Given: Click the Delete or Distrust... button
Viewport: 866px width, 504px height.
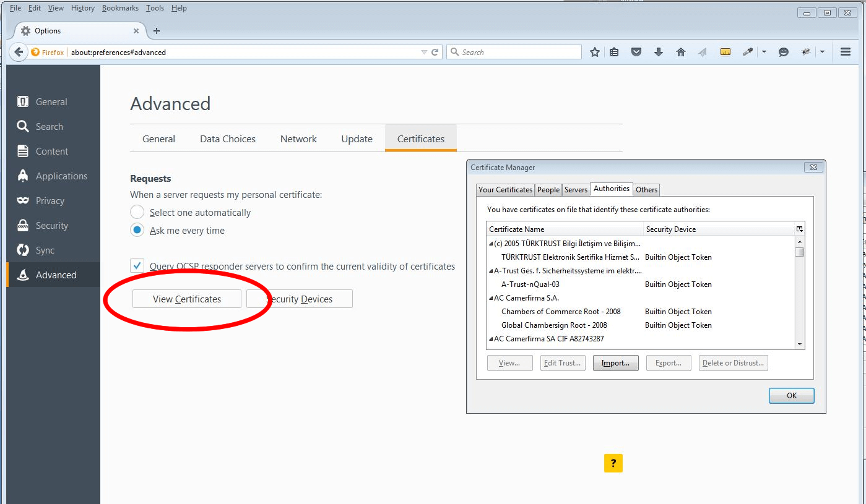Looking at the screenshot, I should pyautogui.click(x=734, y=363).
